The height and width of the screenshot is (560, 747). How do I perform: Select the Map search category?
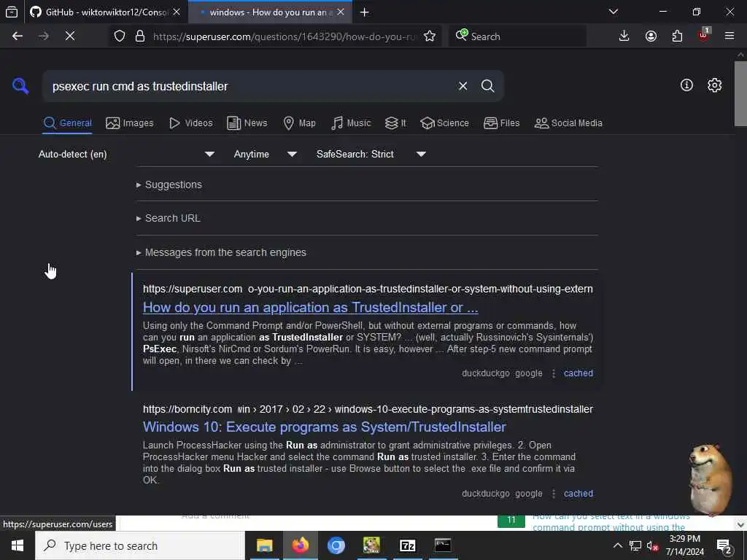click(x=299, y=123)
